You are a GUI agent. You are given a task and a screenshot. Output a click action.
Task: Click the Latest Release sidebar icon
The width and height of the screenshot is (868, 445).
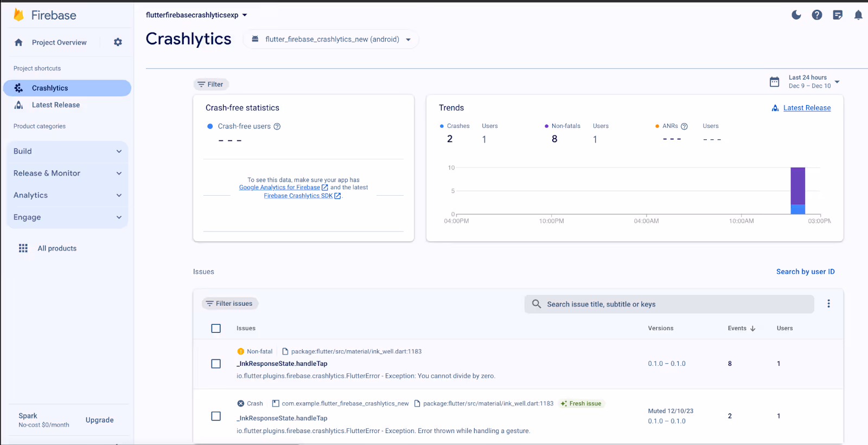click(x=18, y=105)
